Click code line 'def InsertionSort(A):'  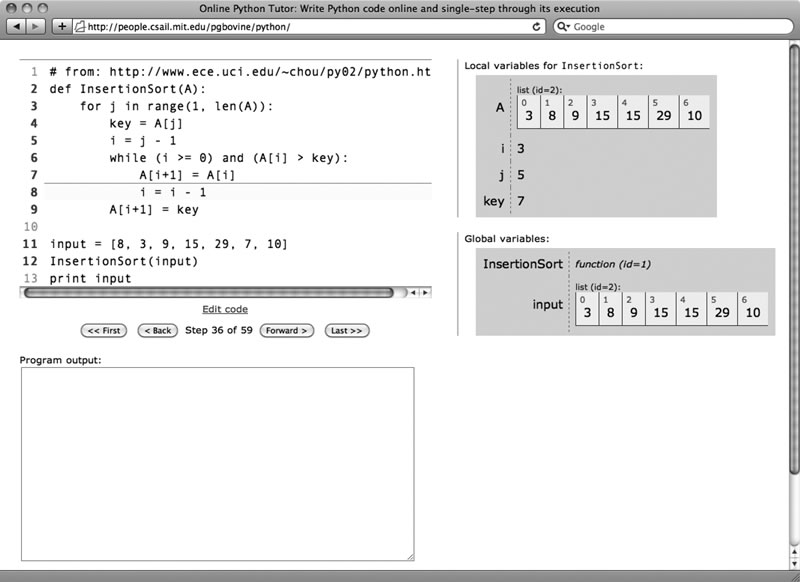pos(128,89)
